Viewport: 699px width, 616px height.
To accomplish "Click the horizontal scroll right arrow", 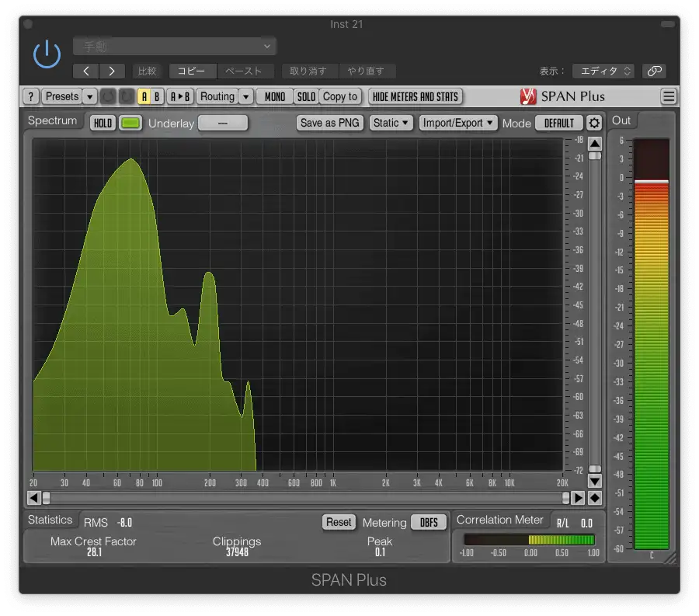I will click(x=578, y=498).
